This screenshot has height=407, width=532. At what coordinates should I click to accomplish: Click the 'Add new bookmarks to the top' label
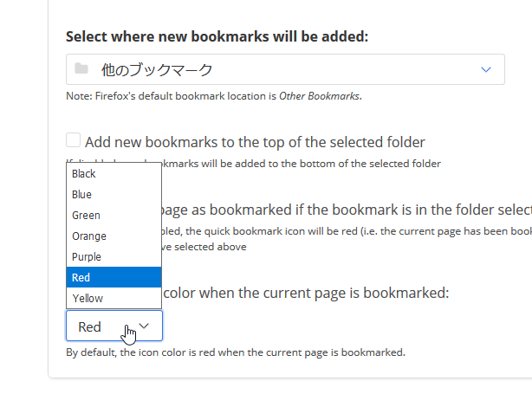coord(255,142)
